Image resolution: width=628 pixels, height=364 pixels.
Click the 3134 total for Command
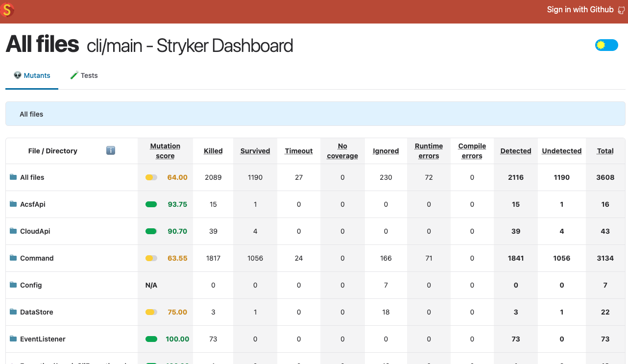click(605, 258)
